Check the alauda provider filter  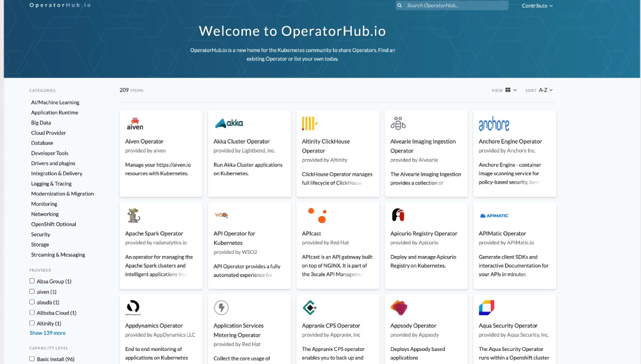point(32,302)
